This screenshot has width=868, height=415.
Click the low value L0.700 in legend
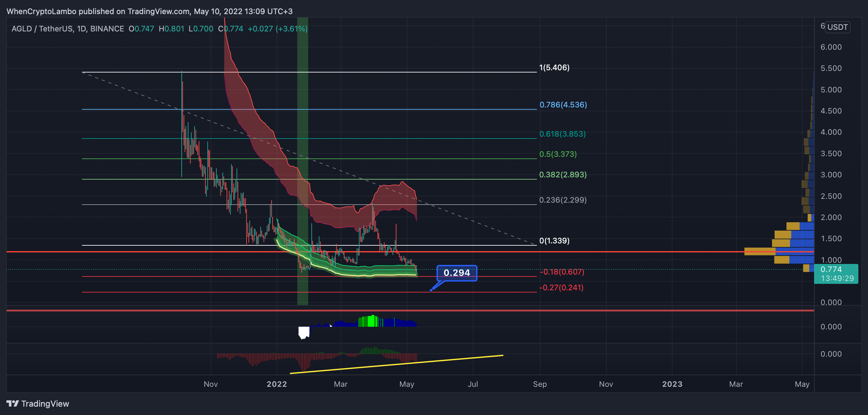tap(201, 29)
